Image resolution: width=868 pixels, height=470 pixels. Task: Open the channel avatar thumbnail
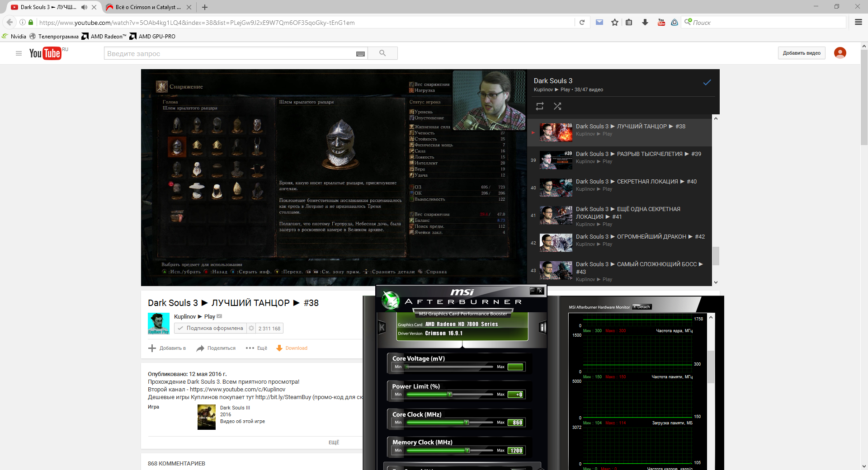(x=159, y=324)
